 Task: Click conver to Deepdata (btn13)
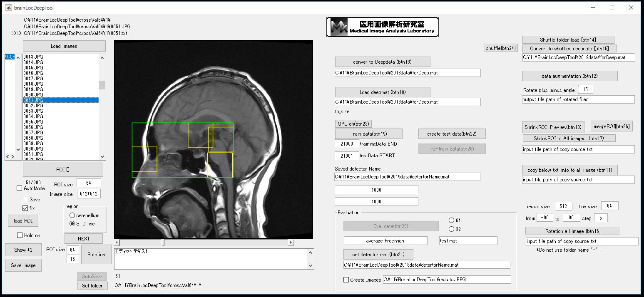[x=383, y=62]
